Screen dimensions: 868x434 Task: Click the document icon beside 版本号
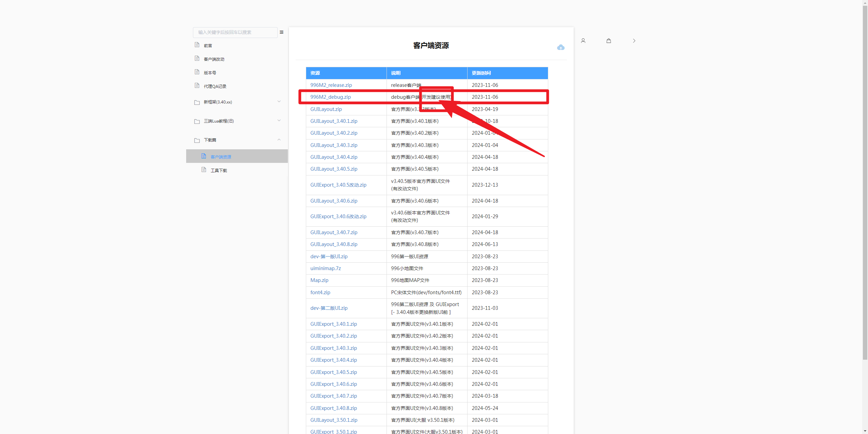click(x=197, y=72)
